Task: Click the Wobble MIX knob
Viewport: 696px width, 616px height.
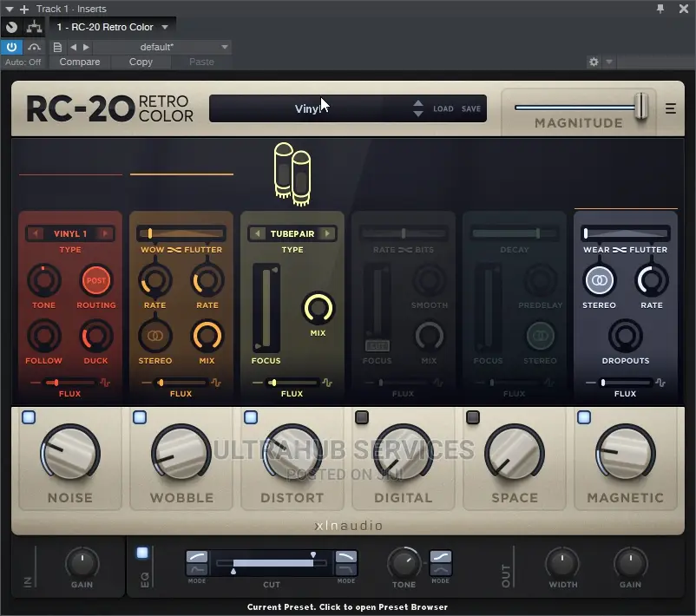Action: (207, 336)
